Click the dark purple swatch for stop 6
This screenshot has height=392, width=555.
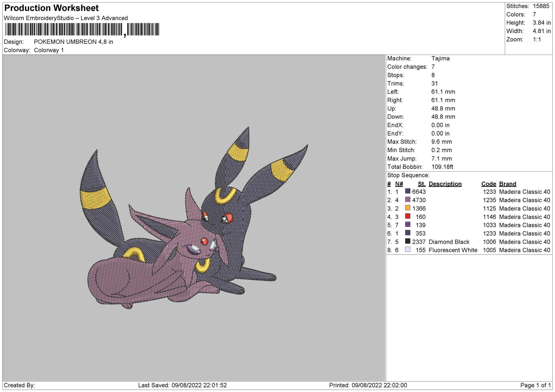click(x=408, y=233)
